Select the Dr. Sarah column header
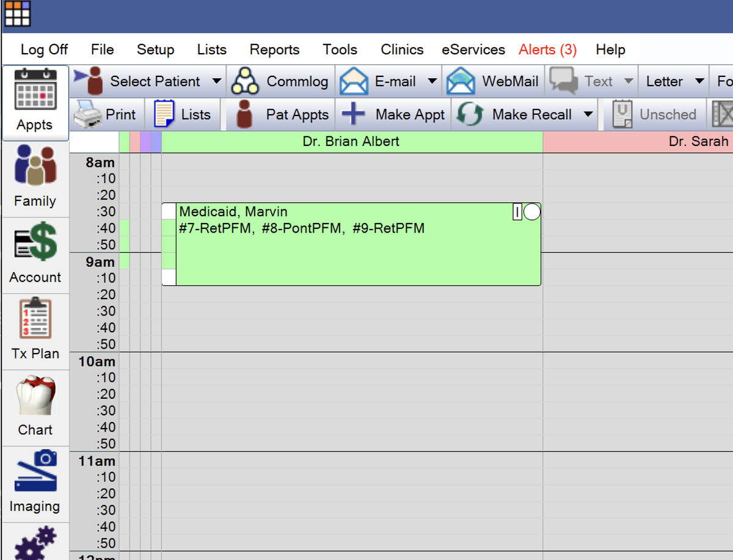Image resolution: width=733 pixels, height=560 pixels. (638, 142)
